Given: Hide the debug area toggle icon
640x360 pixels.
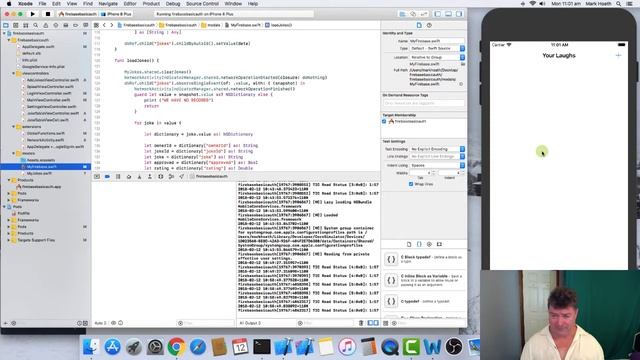Looking at the screenshot, I should 97,177.
